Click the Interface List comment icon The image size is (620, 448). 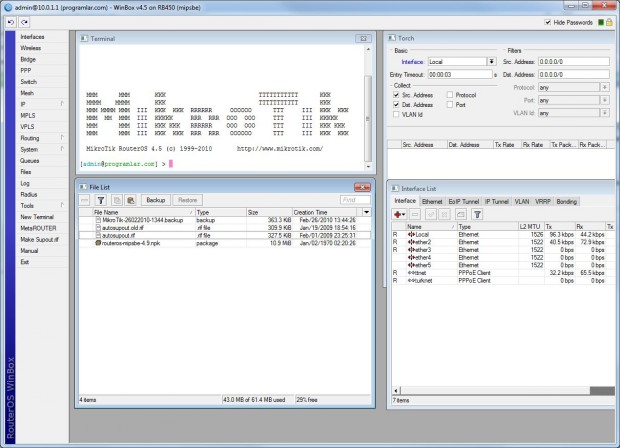click(x=461, y=214)
